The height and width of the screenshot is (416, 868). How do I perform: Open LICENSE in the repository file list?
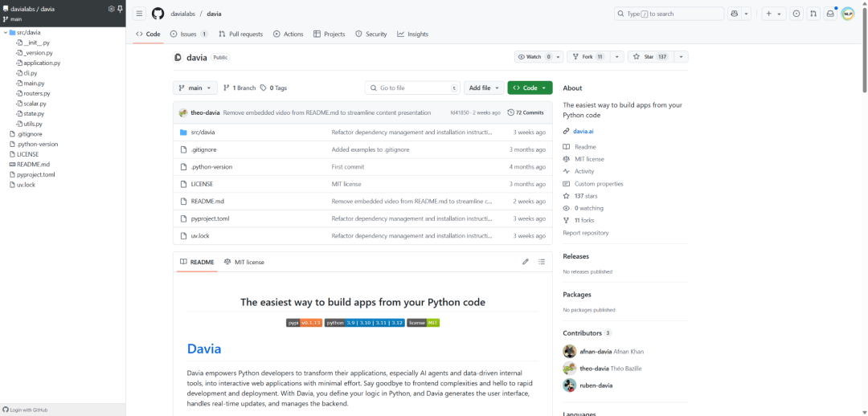pos(202,184)
